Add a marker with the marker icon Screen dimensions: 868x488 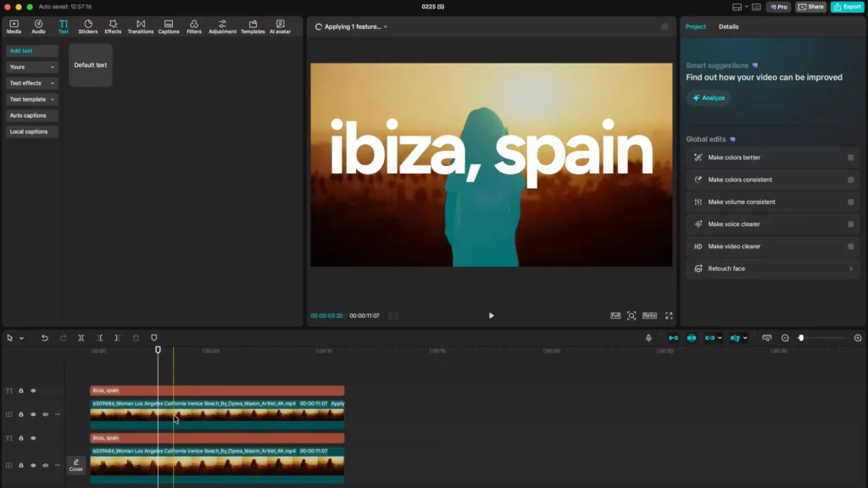coord(154,338)
